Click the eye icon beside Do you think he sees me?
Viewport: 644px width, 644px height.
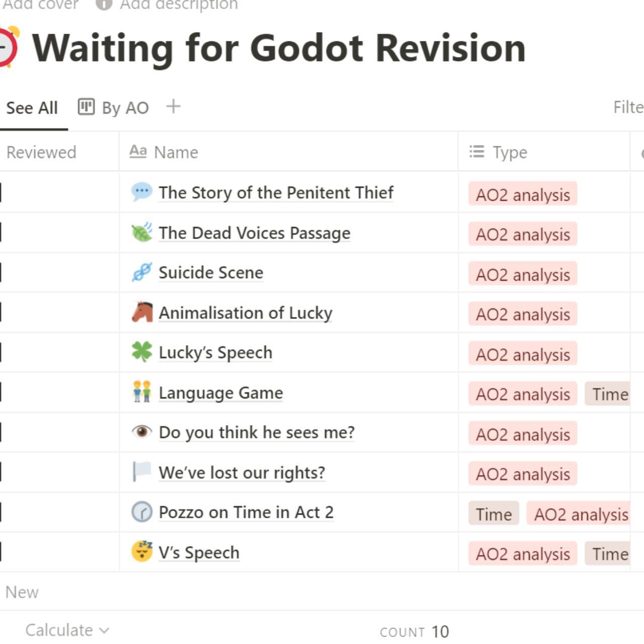(141, 432)
